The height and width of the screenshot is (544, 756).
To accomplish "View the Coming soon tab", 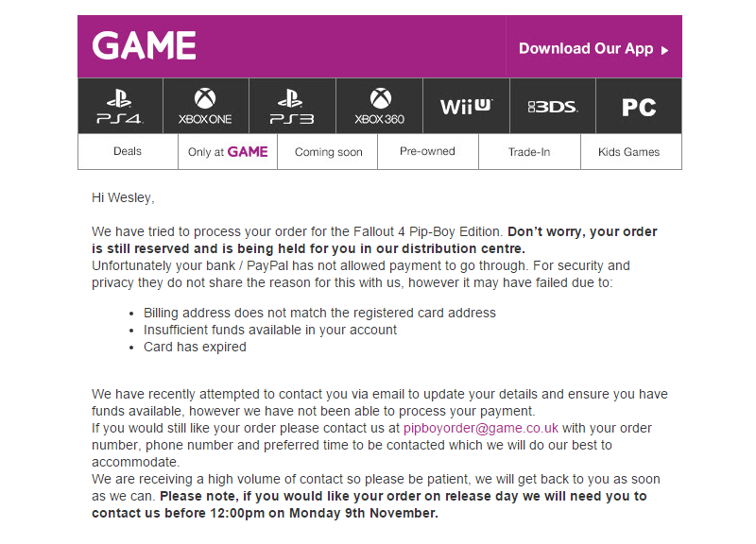I will tap(328, 151).
